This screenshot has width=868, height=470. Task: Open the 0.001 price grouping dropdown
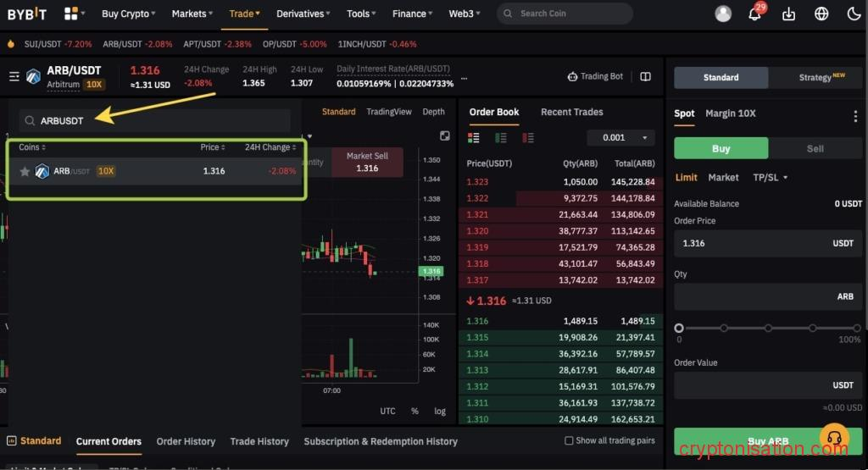tap(620, 138)
